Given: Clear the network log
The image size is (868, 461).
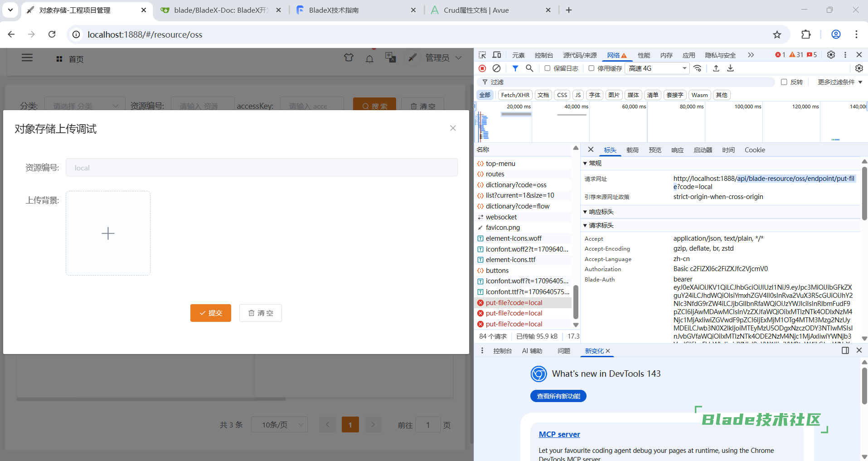Looking at the screenshot, I should 497,68.
